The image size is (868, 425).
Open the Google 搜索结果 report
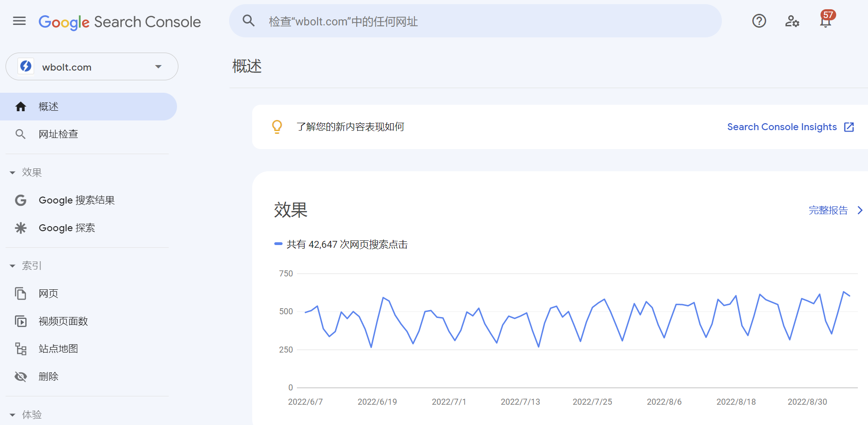(77, 200)
